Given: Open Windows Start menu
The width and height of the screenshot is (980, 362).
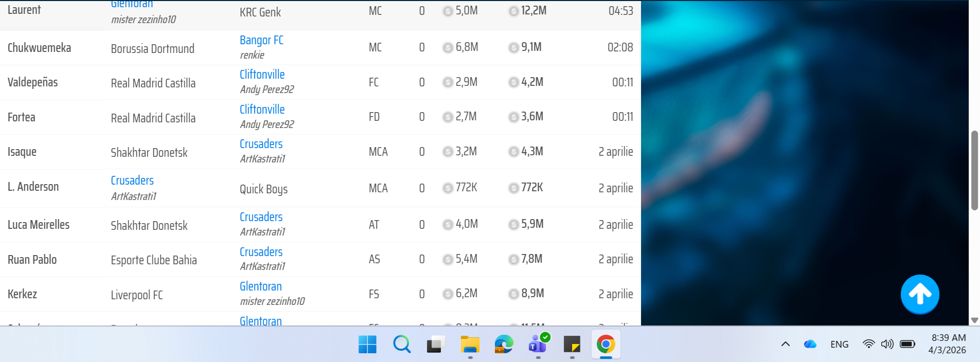Looking at the screenshot, I should tap(367, 345).
